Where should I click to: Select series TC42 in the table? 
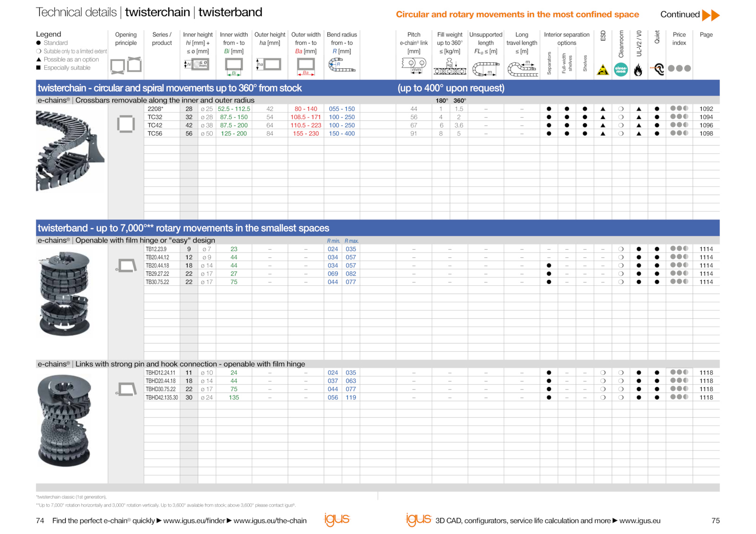click(155, 126)
